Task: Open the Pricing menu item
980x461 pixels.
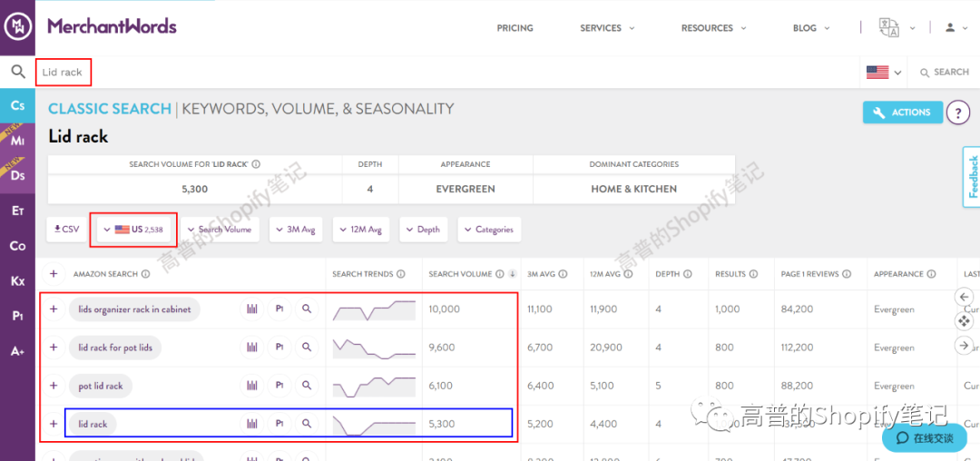Action: [514, 28]
